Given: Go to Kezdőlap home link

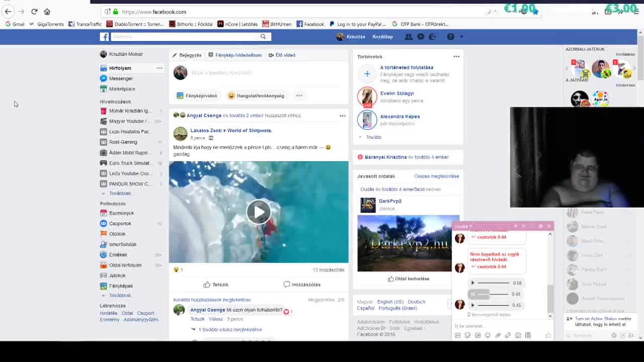Looking at the screenshot, I should [x=382, y=37].
